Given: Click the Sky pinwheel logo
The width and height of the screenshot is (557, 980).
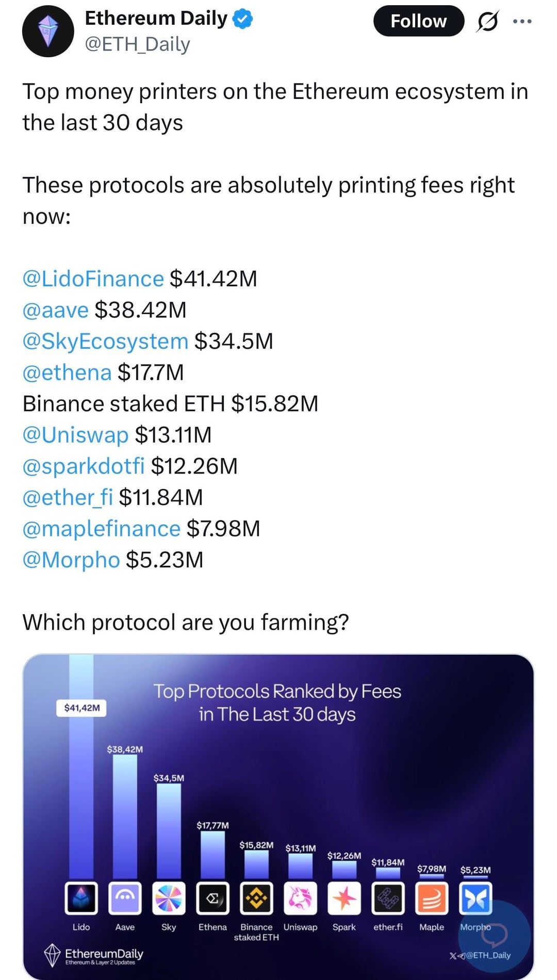Looking at the screenshot, I should point(169,898).
